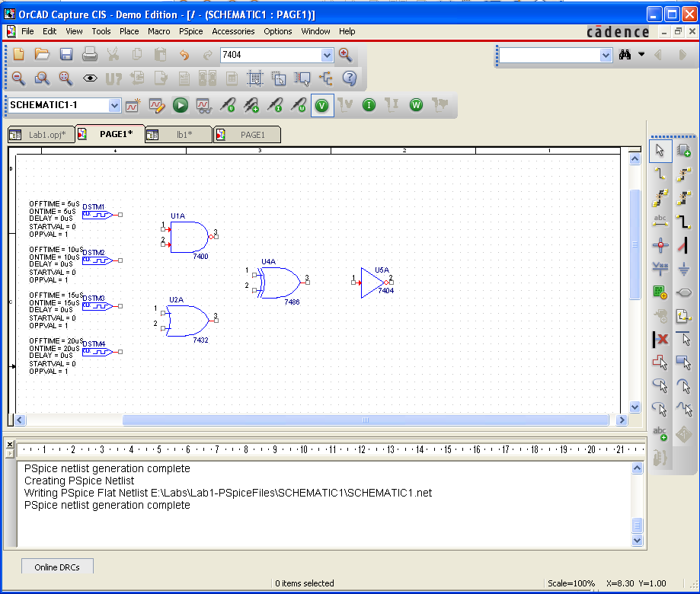The width and height of the screenshot is (700, 594).
Task: Toggle power bias display W button
Action: pos(416,105)
